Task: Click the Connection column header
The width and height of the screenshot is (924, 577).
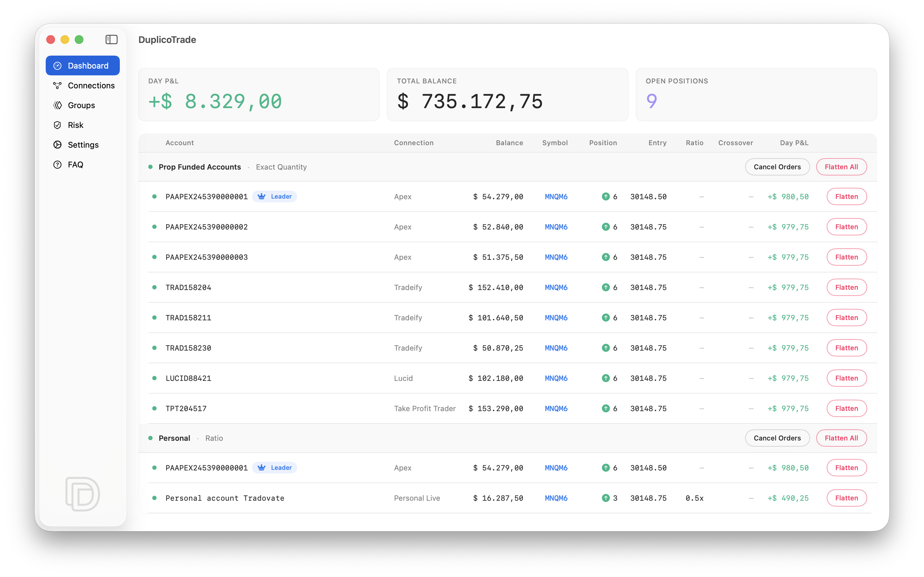Action: (414, 143)
